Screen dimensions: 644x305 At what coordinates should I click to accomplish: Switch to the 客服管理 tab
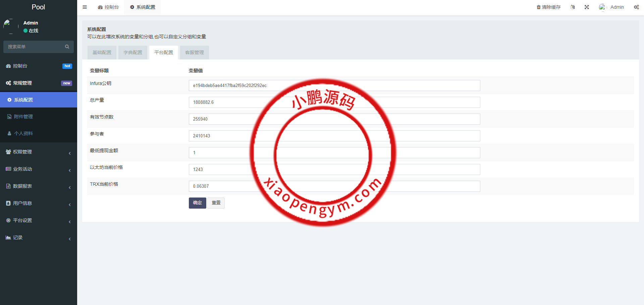[195, 52]
